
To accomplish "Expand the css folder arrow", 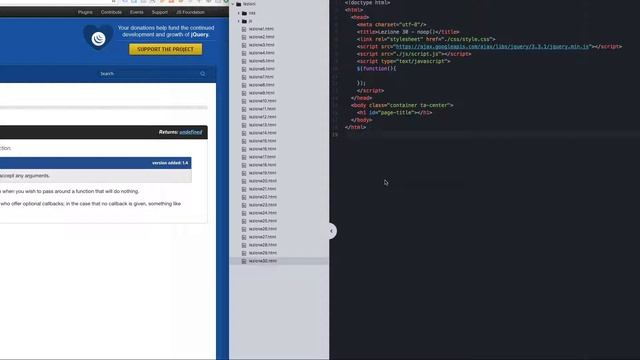I will point(239,13).
